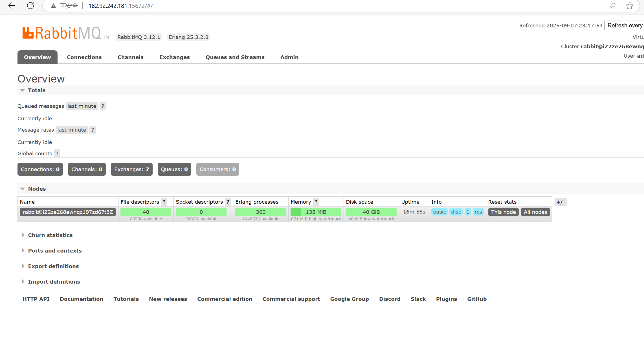Reset stats for All nodes

tap(535, 212)
